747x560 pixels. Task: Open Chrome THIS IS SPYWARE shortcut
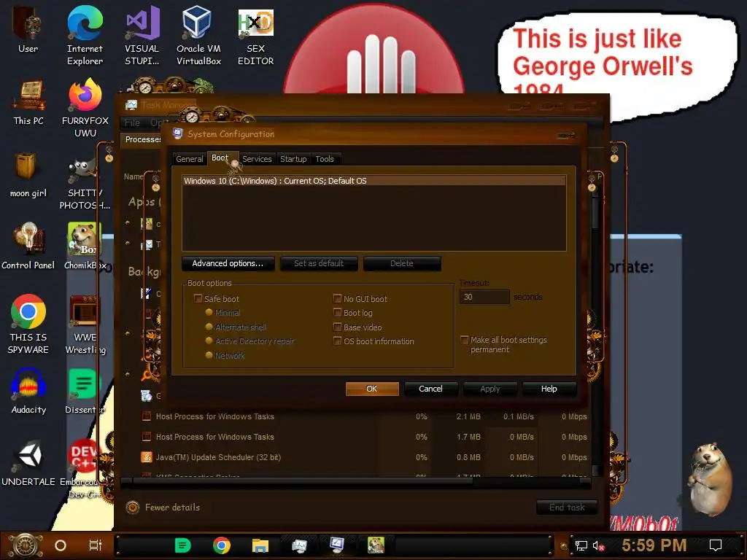(x=28, y=324)
